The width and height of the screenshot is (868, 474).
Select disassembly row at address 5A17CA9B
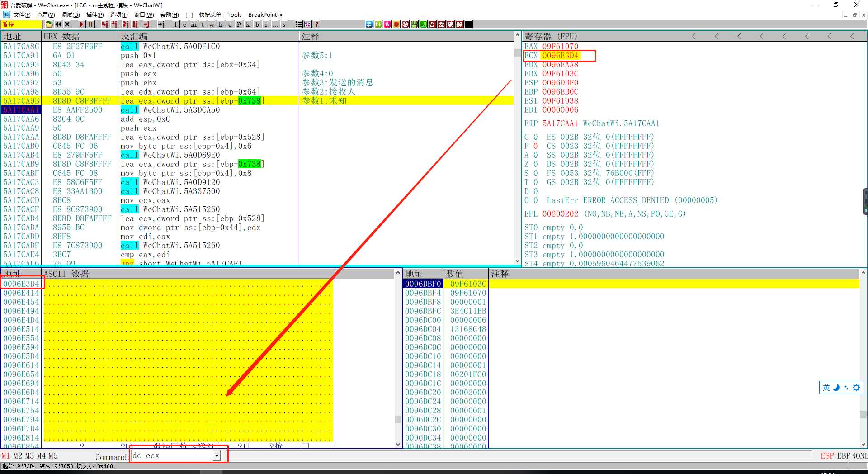258,101
